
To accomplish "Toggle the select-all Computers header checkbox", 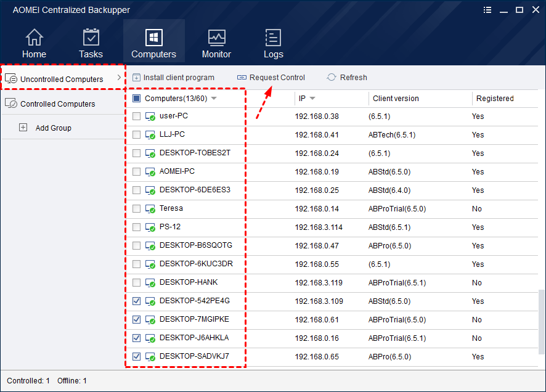I will coord(137,99).
